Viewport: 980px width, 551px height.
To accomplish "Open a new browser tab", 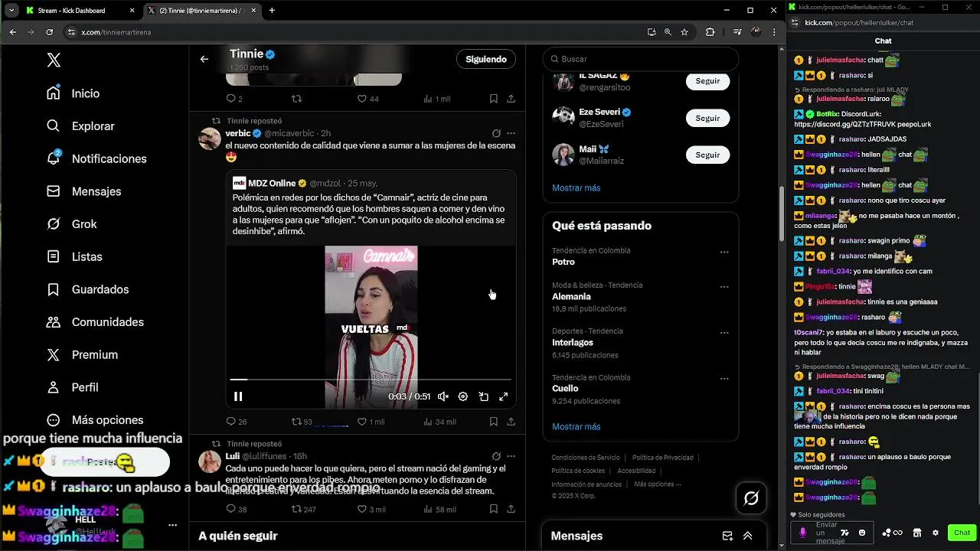I will 272,11.
